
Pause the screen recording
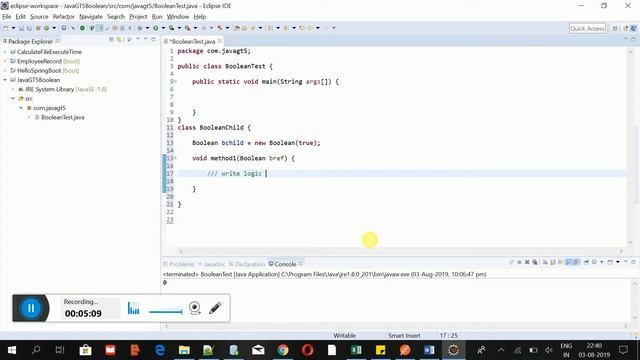tap(31, 308)
